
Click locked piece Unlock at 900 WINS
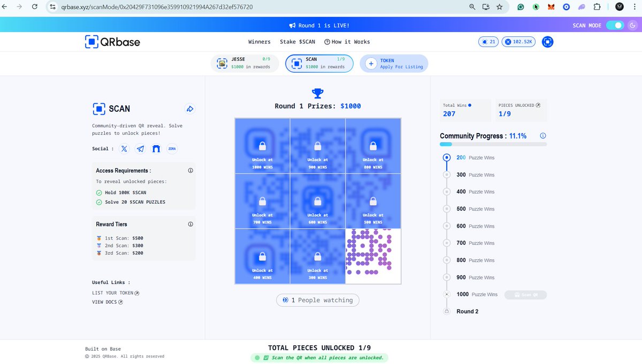pos(317,146)
